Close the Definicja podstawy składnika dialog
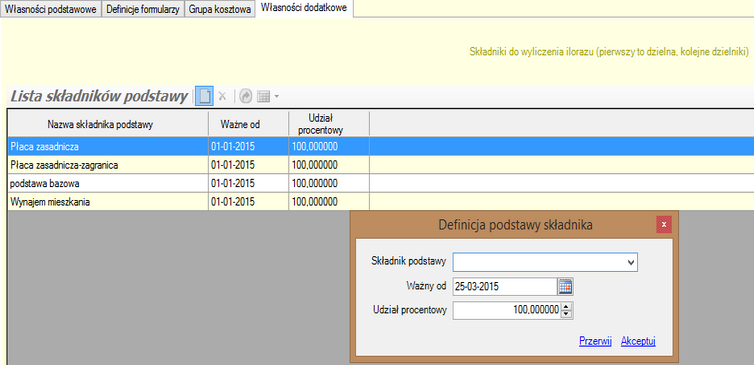 (664, 225)
